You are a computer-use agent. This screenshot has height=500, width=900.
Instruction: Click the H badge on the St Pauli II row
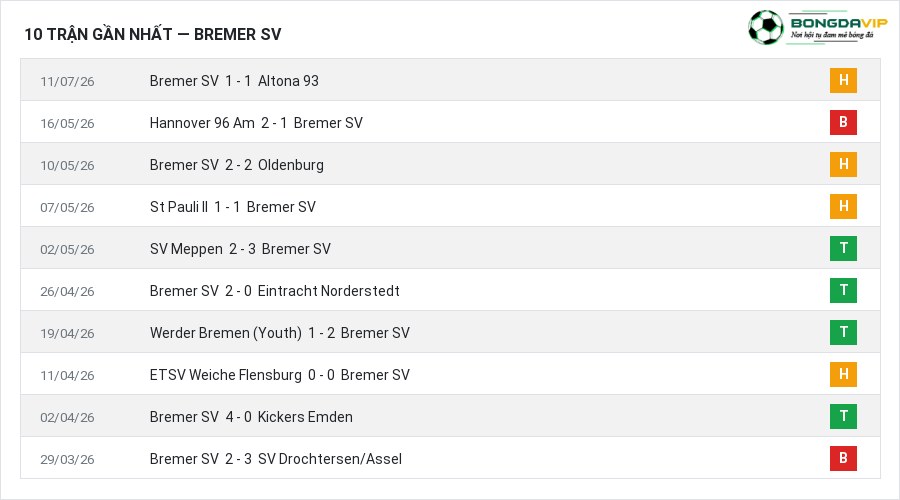(843, 206)
